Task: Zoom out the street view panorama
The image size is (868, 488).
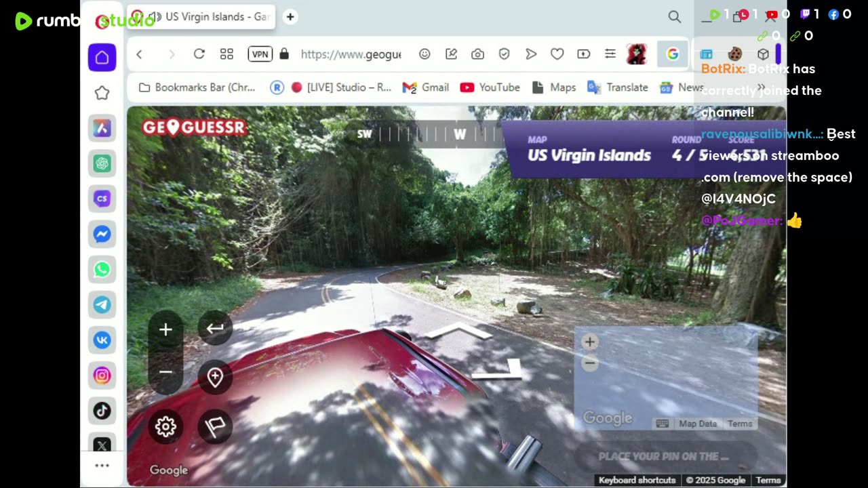Action: [165, 372]
